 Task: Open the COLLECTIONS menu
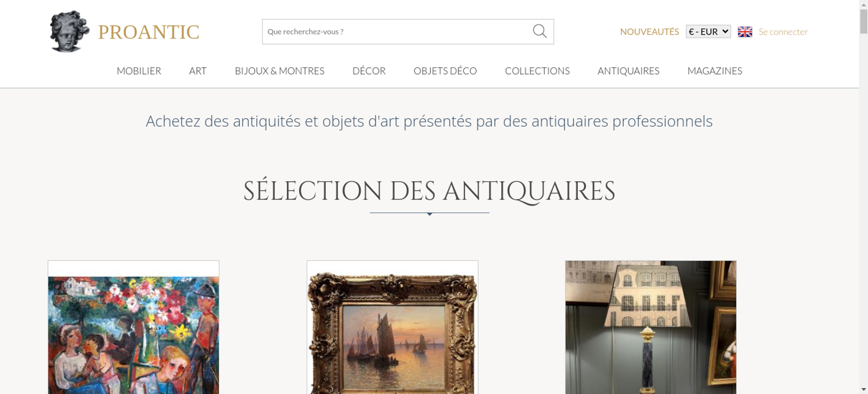point(537,71)
